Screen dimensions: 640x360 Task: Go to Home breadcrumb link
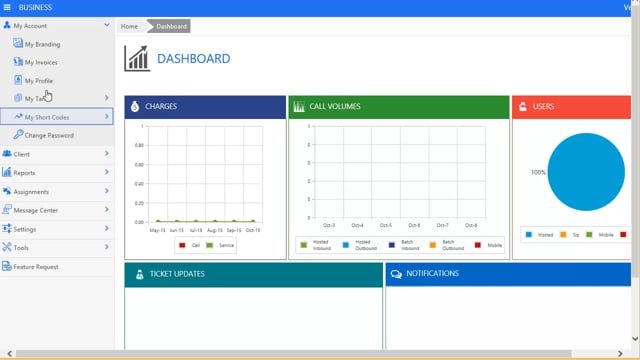coord(129,26)
